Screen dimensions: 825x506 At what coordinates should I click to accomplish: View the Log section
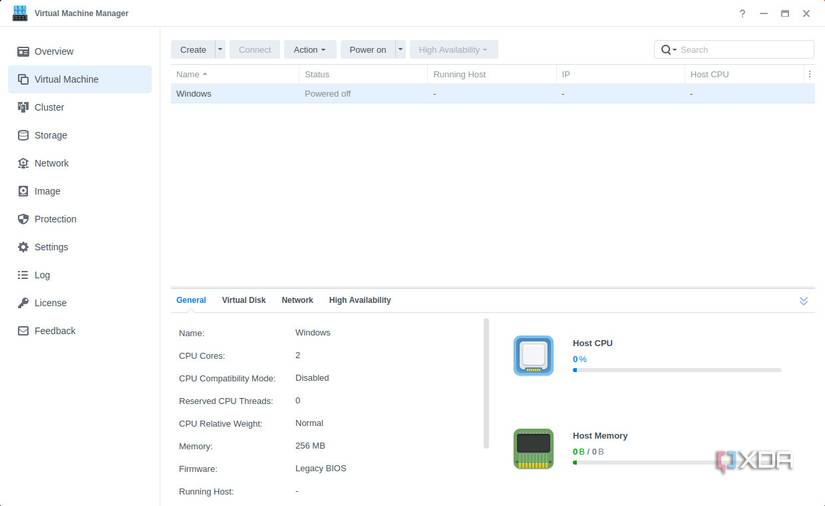tap(80, 275)
